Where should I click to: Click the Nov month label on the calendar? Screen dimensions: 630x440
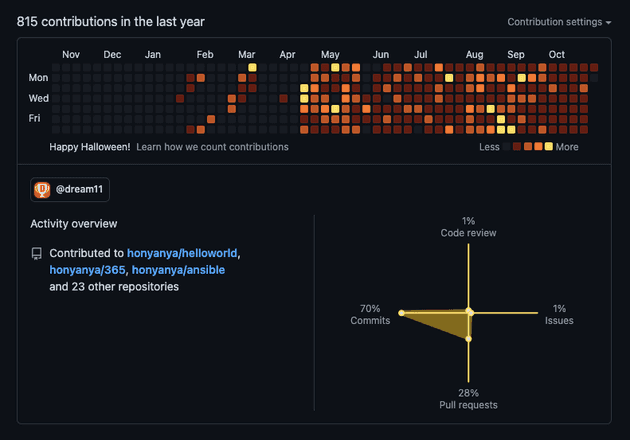tap(71, 55)
